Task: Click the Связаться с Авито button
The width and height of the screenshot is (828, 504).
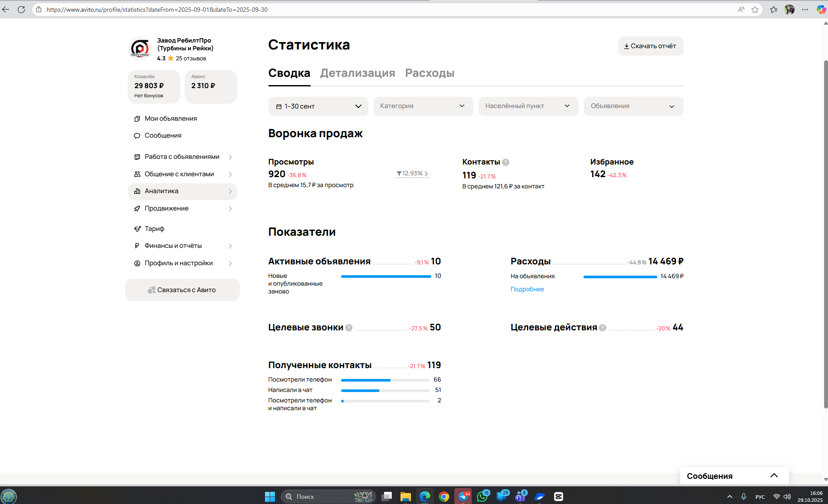Action: tap(182, 290)
